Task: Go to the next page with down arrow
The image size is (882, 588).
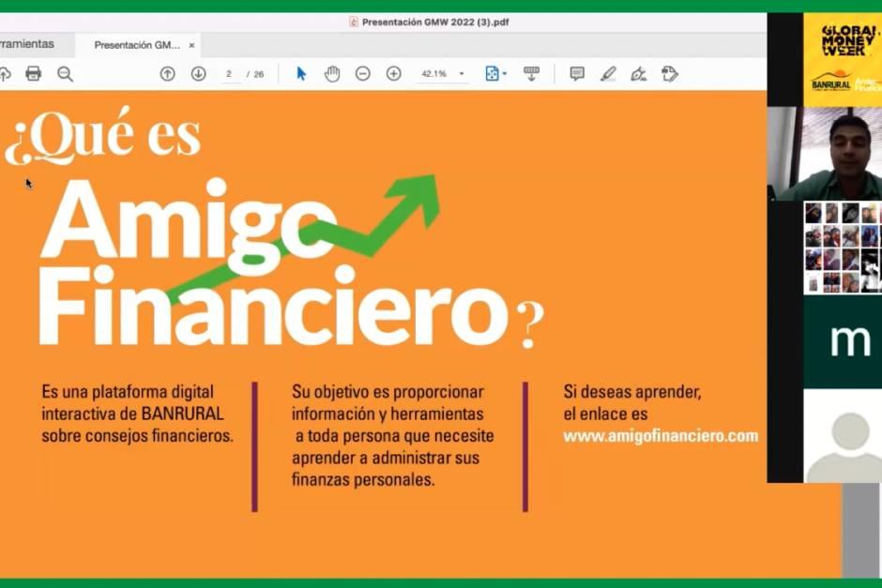Action: (198, 73)
